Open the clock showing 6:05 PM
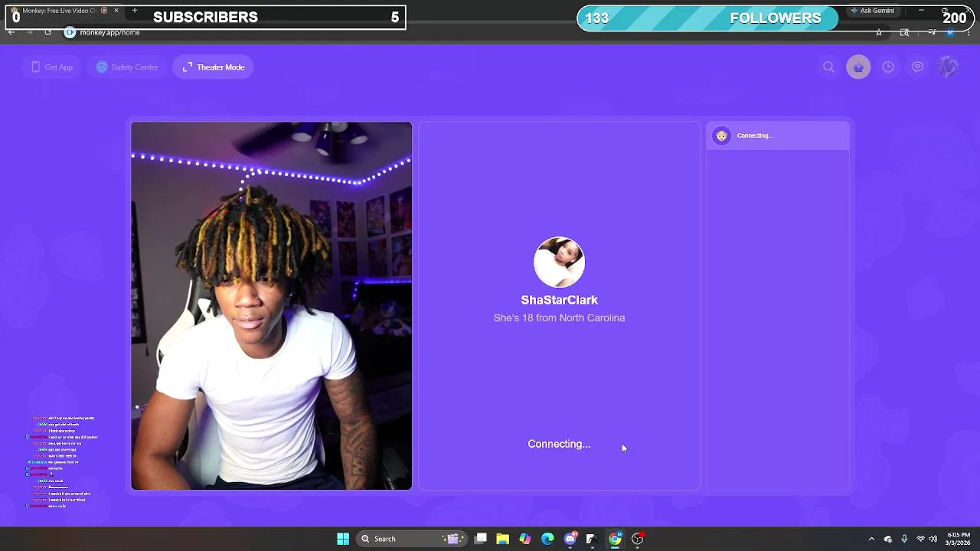Screen dimensions: 980x551 [958, 539]
